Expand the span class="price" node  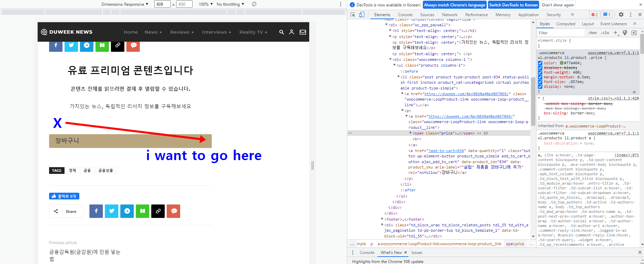click(x=410, y=133)
